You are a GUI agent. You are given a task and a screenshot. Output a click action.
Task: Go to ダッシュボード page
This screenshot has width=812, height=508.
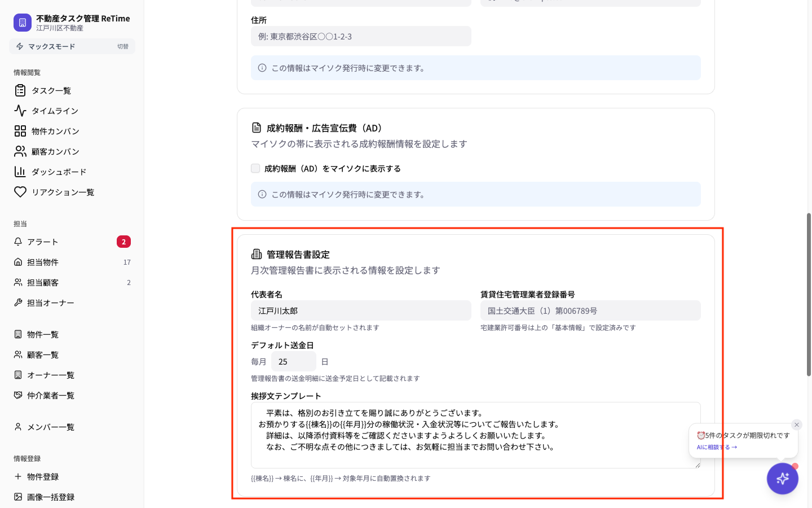point(72,172)
